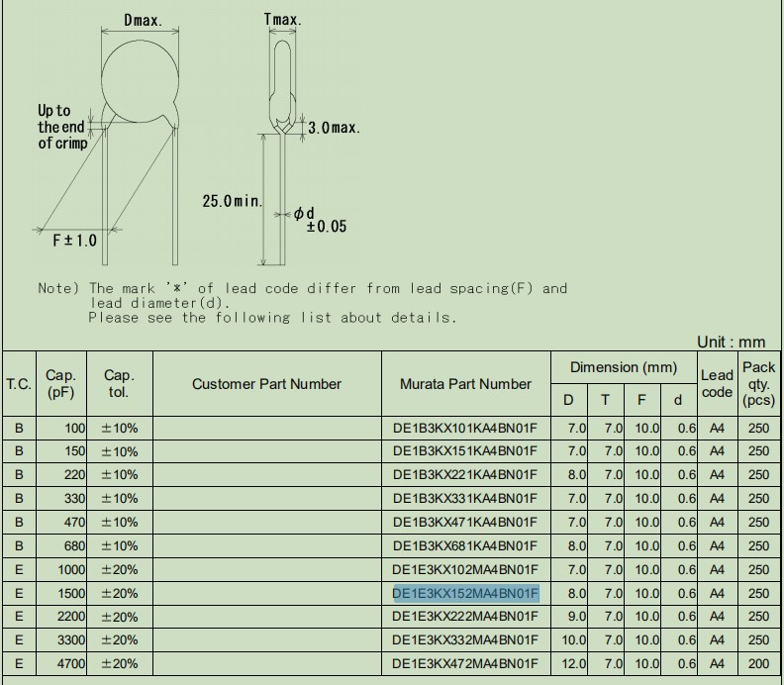This screenshot has width=784, height=685.
Task: Click the Murata Part Number column header
Action: point(465,384)
